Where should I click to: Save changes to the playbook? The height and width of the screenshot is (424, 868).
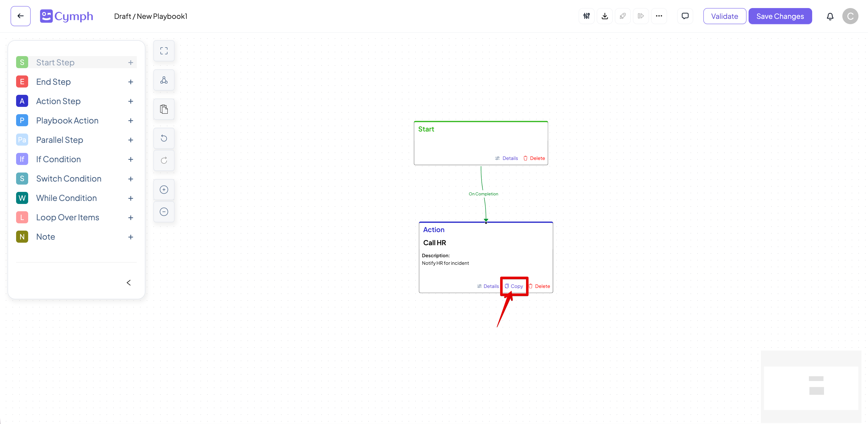[x=780, y=16]
